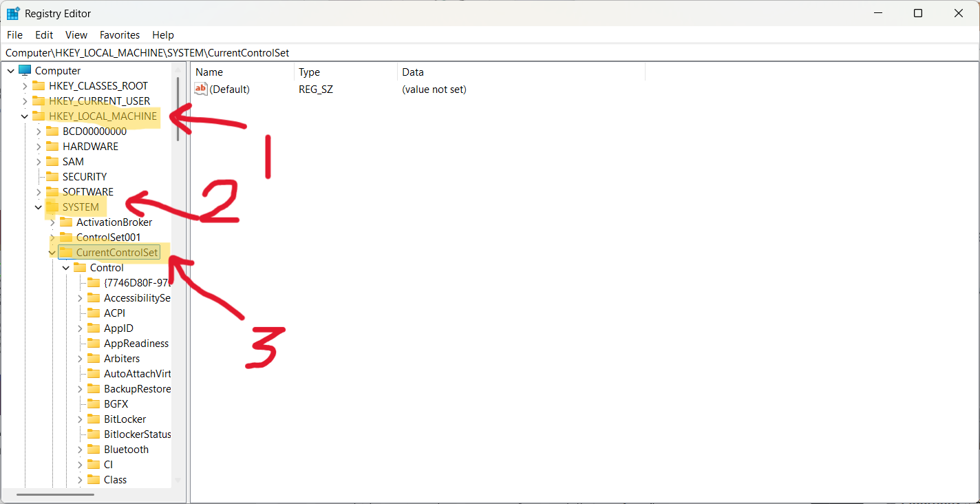Click the BCD00000000 folder icon
This screenshot has height=504, width=980.
(52, 131)
